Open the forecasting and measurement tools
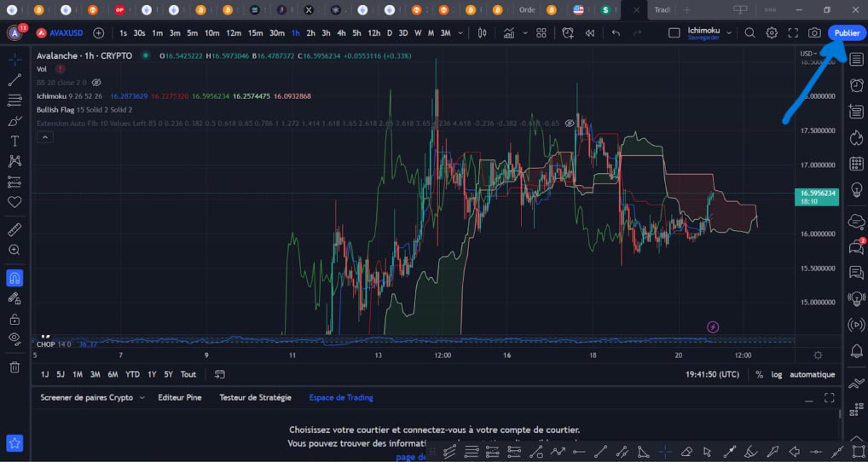This screenshot has width=868, height=462. (x=14, y=182)
